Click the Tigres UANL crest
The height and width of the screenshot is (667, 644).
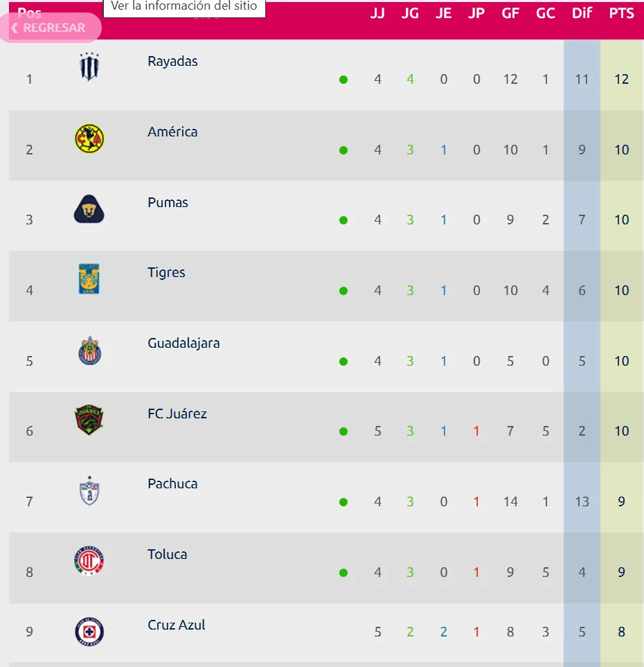(89, 279)
